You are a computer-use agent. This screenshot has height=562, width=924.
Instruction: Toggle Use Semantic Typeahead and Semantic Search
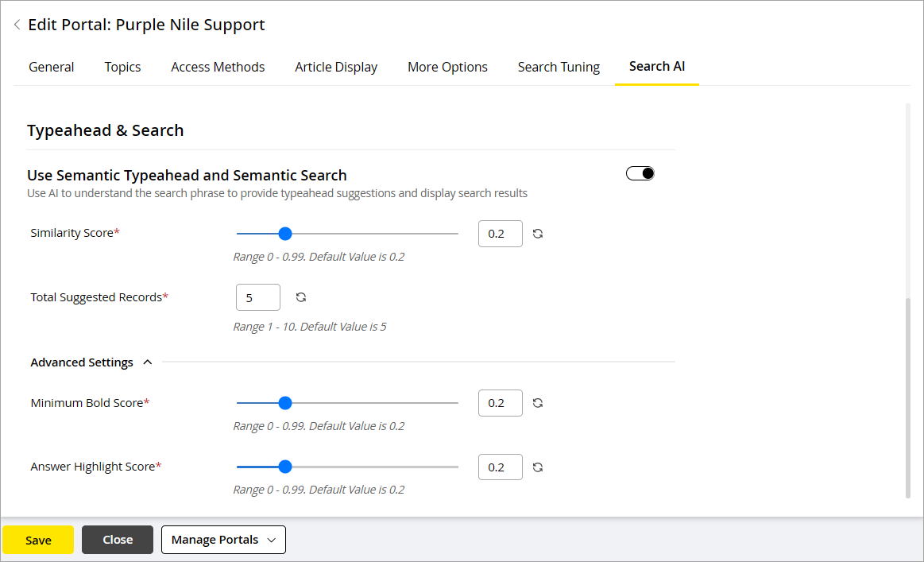pyautogui.click(x=640, y=173)
